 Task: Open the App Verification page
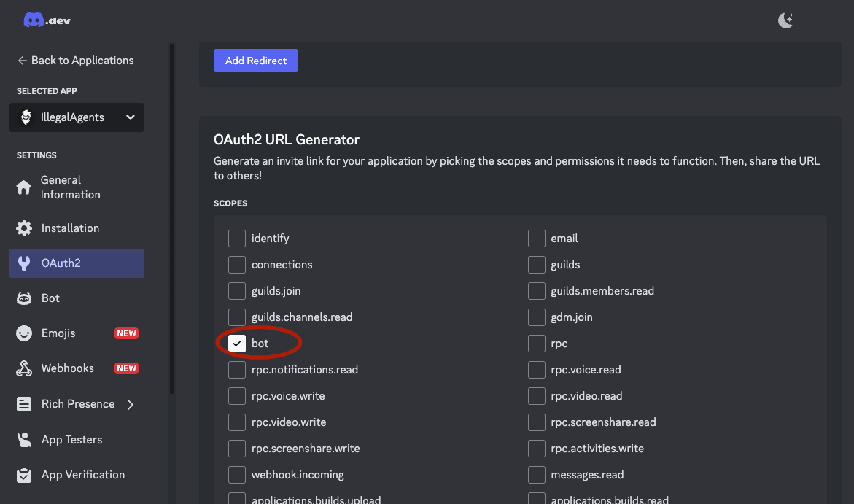[77, 475]
